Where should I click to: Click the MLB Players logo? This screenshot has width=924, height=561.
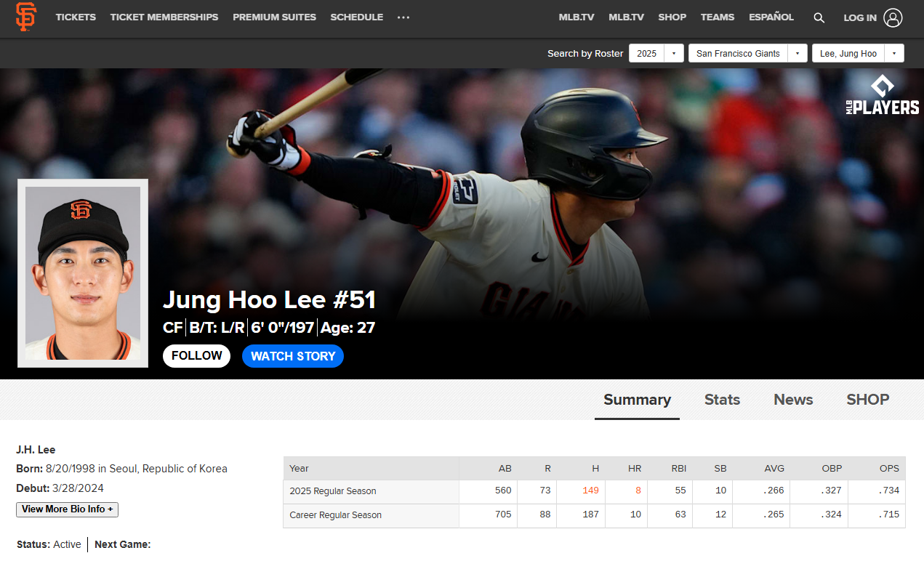point(883,94)
